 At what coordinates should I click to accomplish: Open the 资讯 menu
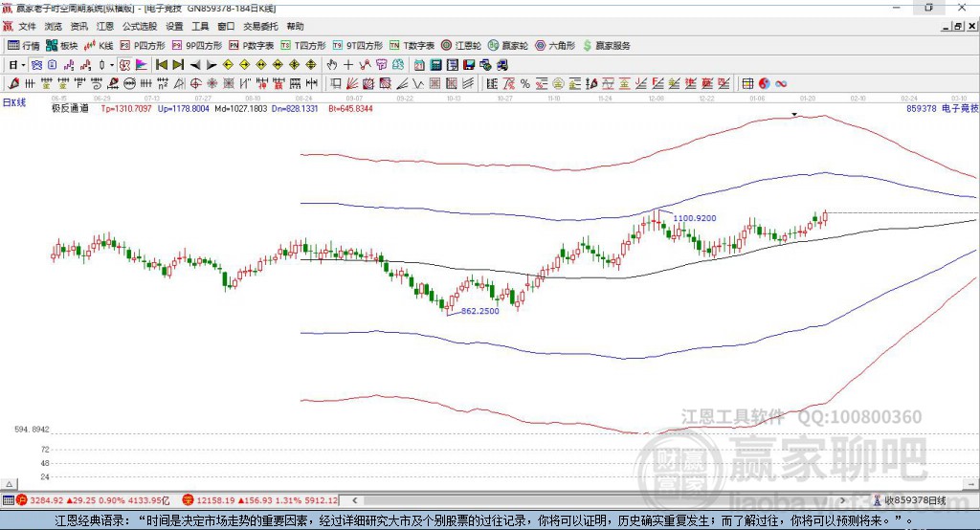click(78, 26)
